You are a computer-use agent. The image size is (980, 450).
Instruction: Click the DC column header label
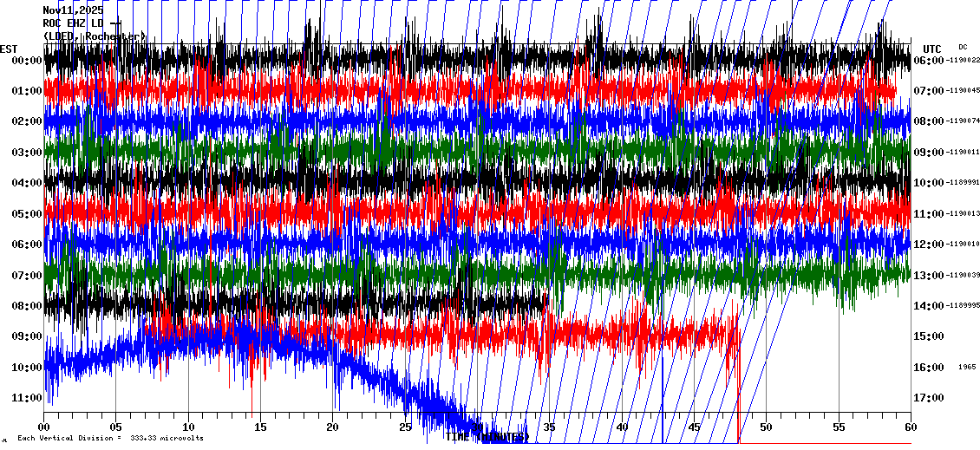pyautogui.click(x=963, y=47)
